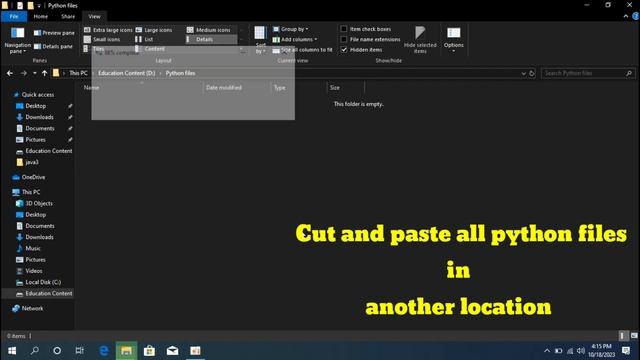
Task: Open folder Options
Action: (453, 40)
